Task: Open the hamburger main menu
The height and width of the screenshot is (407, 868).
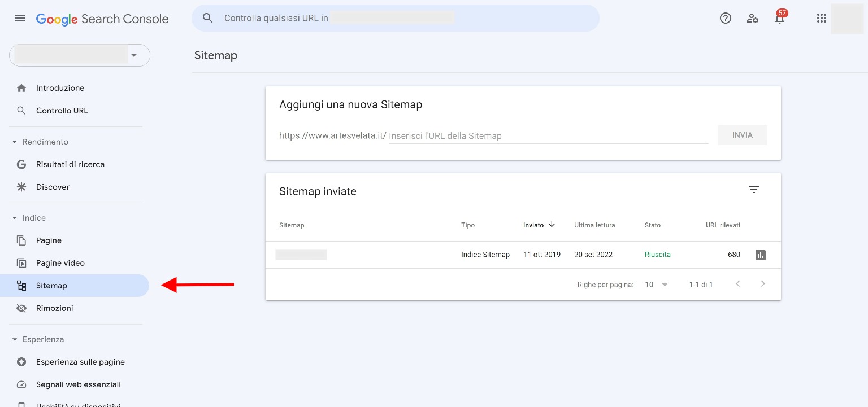Action: point(20,18)
